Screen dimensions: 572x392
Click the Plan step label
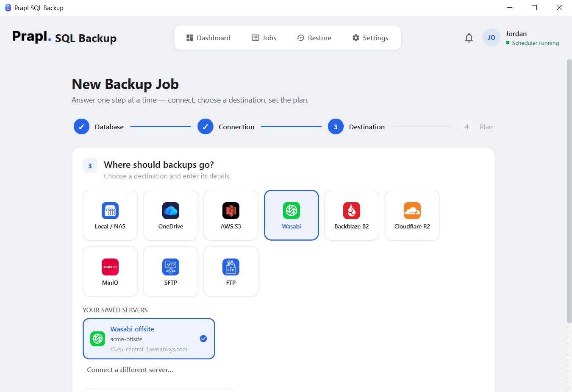point(486,127)
